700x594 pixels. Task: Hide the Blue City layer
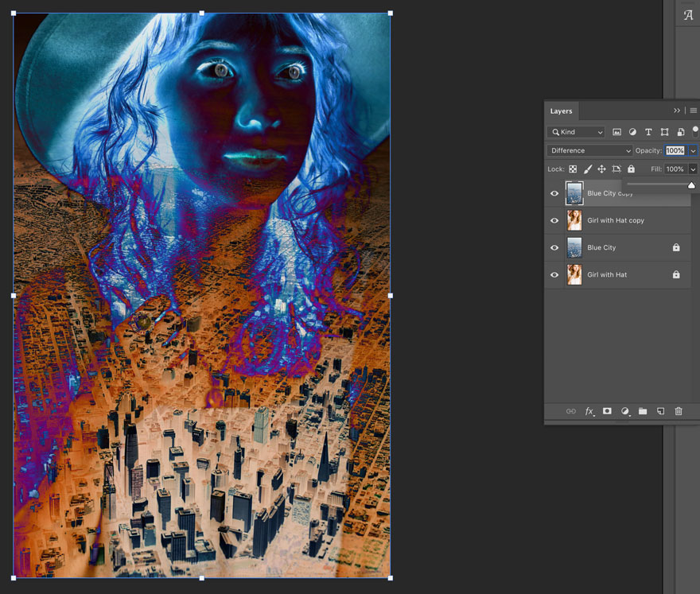pos(554,247)
